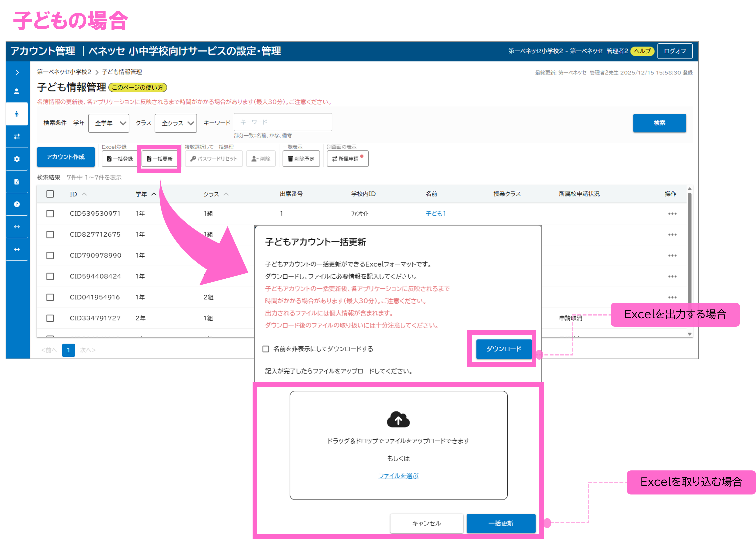Open the teacher accounts sidebar icon
756x539 pixels.
(17, 92)
